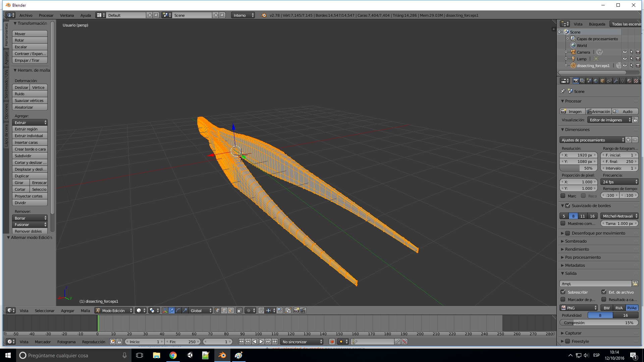The height and width of the screenshot is (362, 644).
Task: Open the Malla menu in viewport header
Action: [85, 311]
